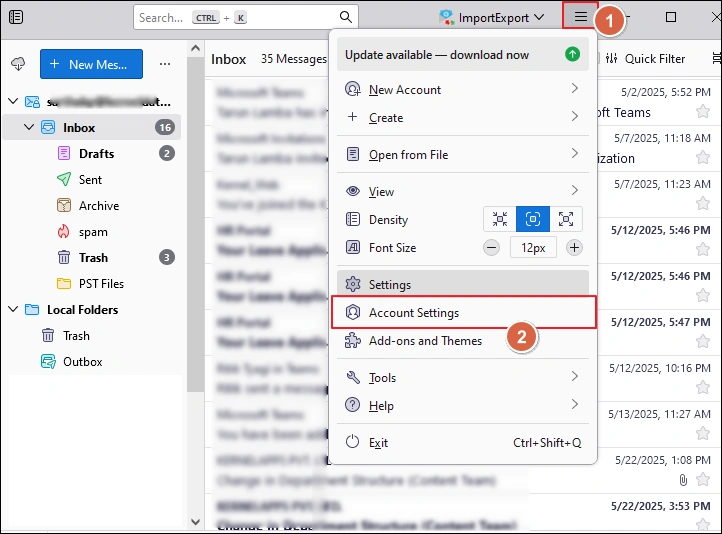The height and width of the screenshot is (534, 722).
Task: Expand the View submenu arrow
Action: pyautogui.click(x=574, y=190)
